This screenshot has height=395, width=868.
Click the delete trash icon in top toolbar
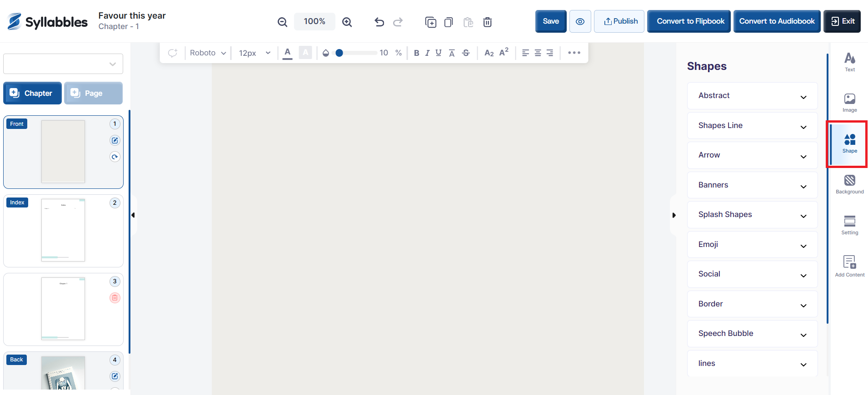pos(487,22)
